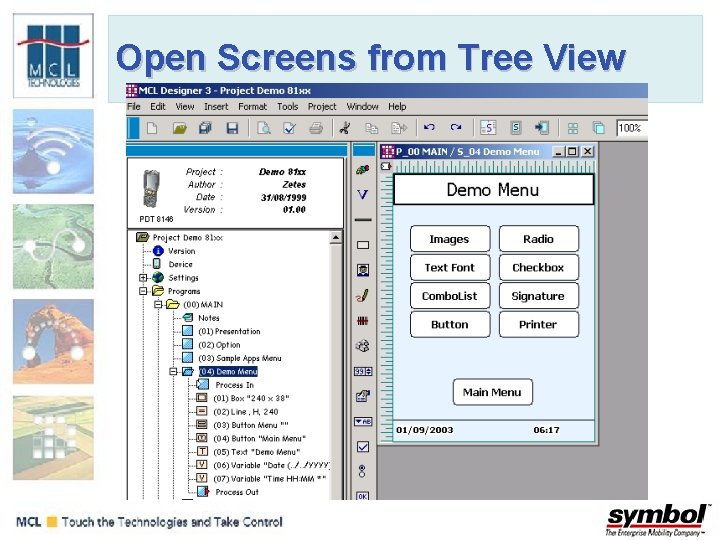Open the View menu
The image size is (720, 540).
(185, 107)
